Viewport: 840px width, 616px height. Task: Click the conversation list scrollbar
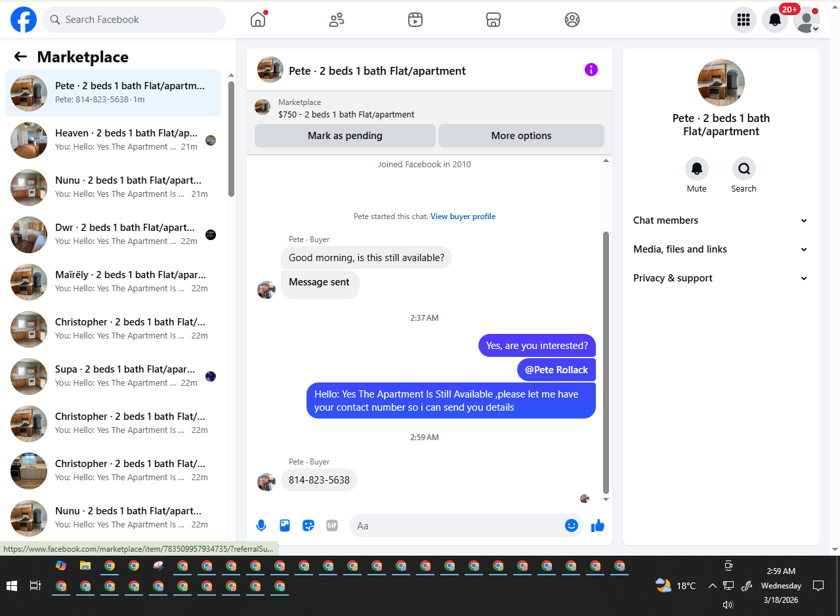pyautogui.click(x=231, y=139)
